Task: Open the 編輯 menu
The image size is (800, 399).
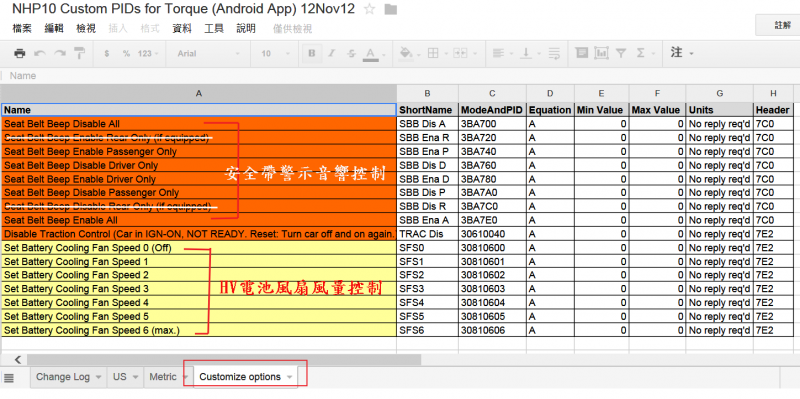Action: click(54, 29)
